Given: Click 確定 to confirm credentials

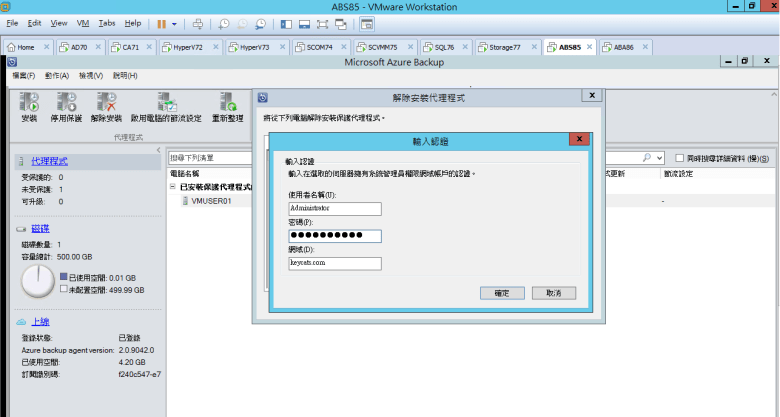Looking at the screenshot, I should click(x=502, y=293).
